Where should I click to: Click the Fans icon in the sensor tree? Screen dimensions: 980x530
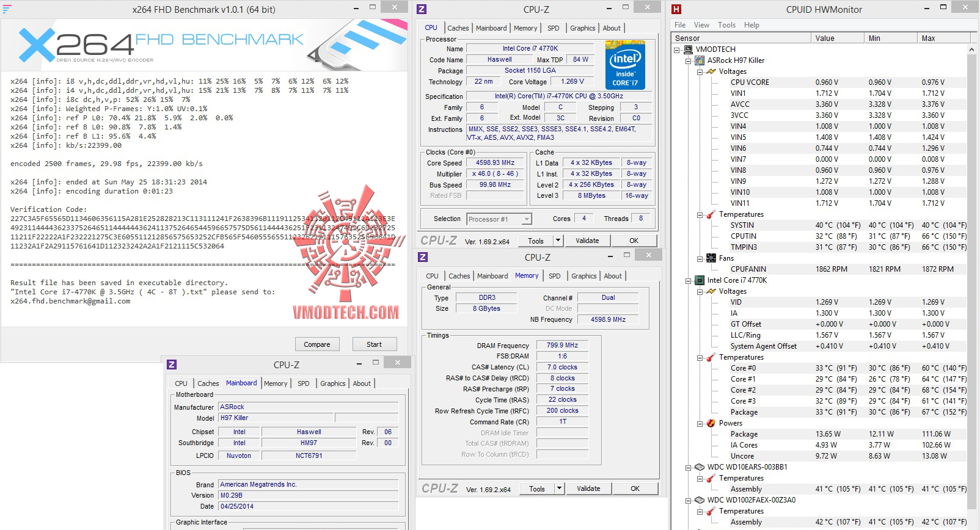(711, 258)
